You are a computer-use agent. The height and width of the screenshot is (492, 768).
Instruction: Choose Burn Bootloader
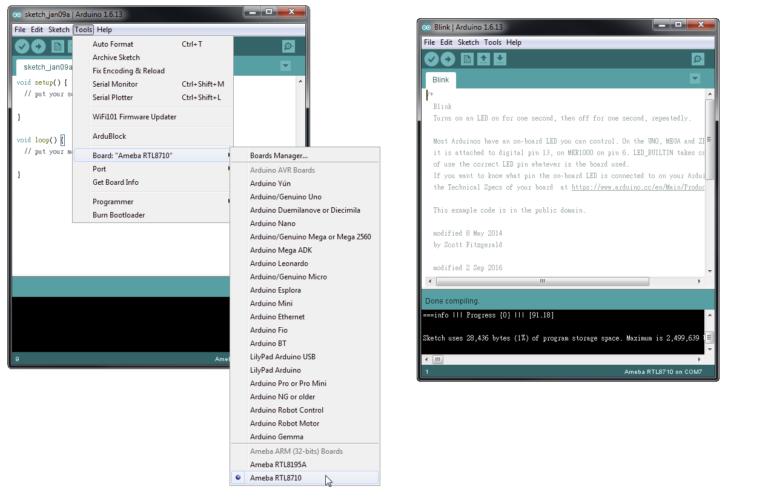(153, 215)
